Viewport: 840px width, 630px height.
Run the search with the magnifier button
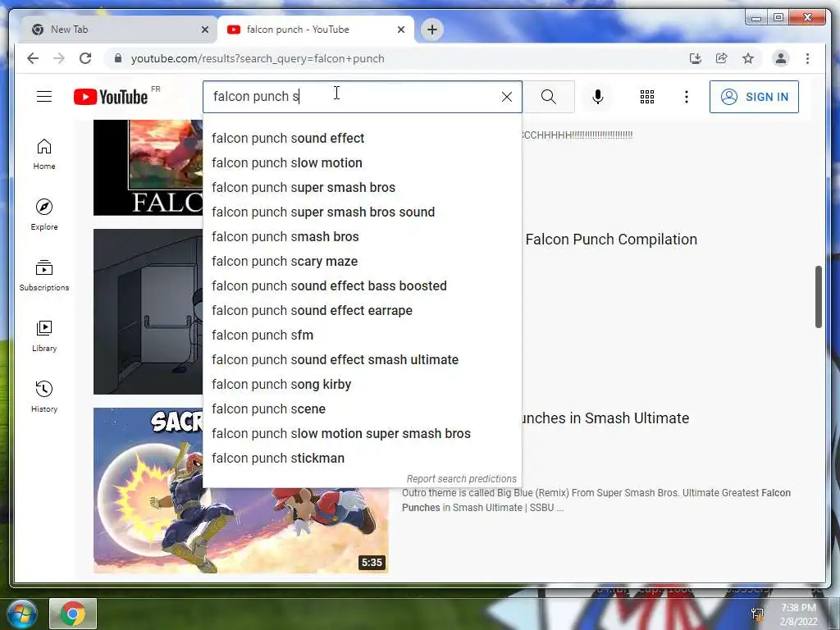(549, 97)
